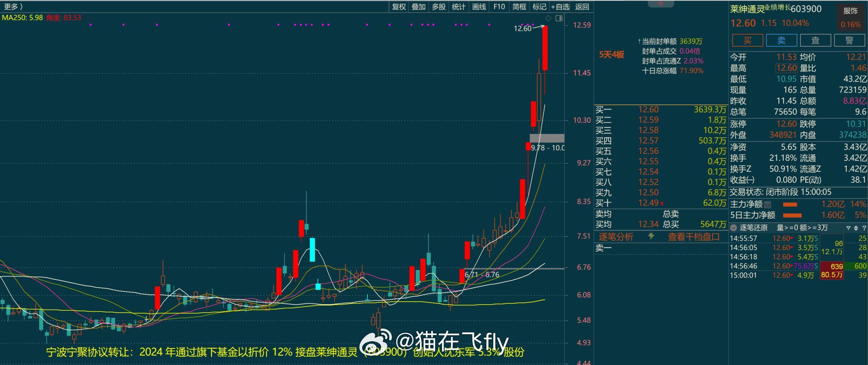Click the MA250: 5.98 indicator label

[22, 18]
